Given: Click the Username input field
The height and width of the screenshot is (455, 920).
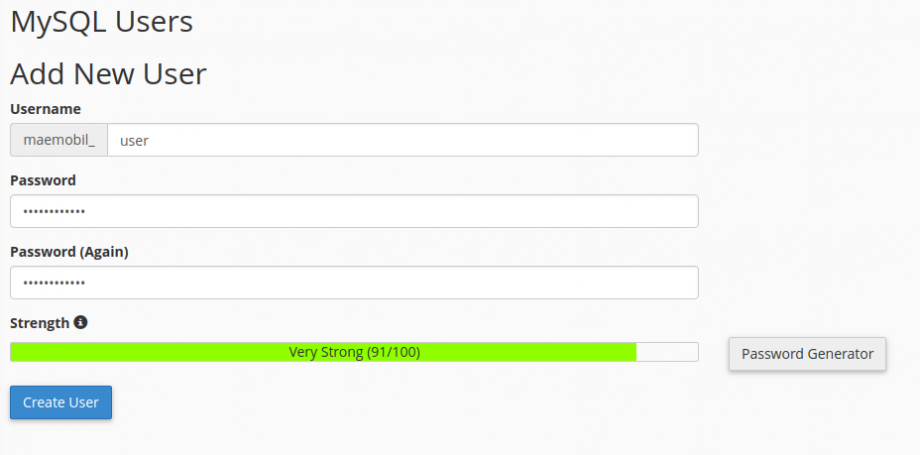Looking at the screenshot, I should point(402,141).
